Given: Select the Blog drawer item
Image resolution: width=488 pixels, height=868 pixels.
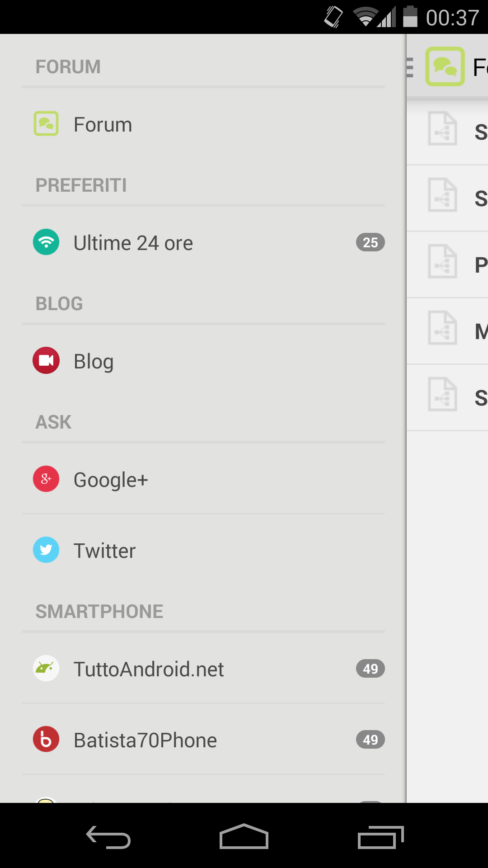Looking at the screenshot, I should tap(94, 362).
